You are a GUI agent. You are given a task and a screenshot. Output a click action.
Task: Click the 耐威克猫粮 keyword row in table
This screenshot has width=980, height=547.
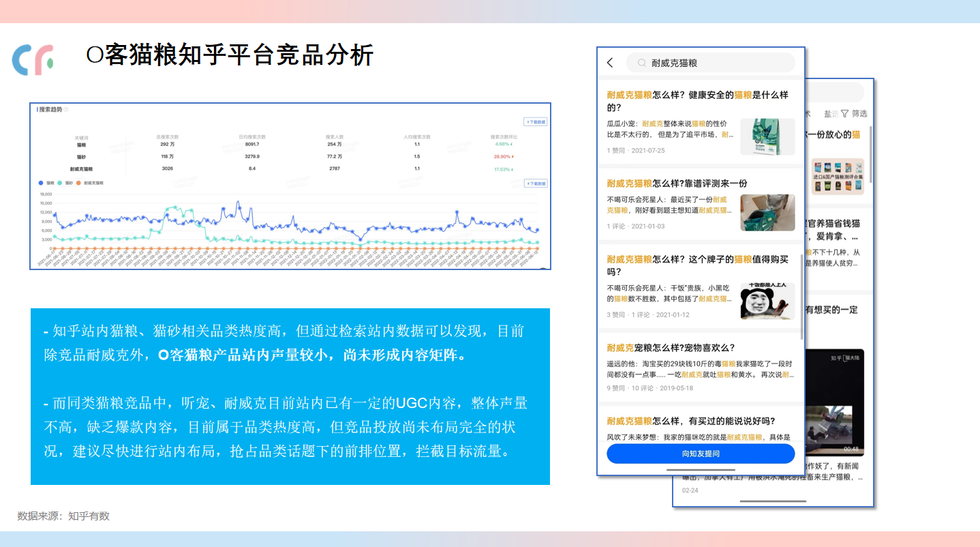81,168
